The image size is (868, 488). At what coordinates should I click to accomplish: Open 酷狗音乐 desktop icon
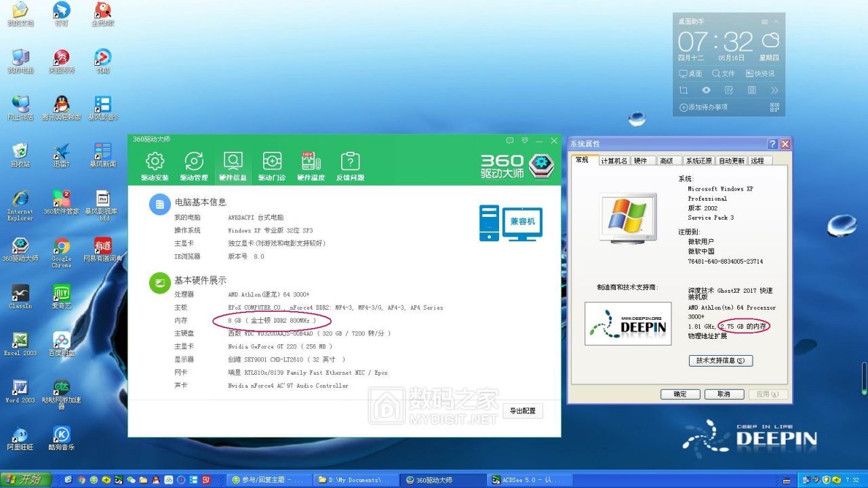62,438
